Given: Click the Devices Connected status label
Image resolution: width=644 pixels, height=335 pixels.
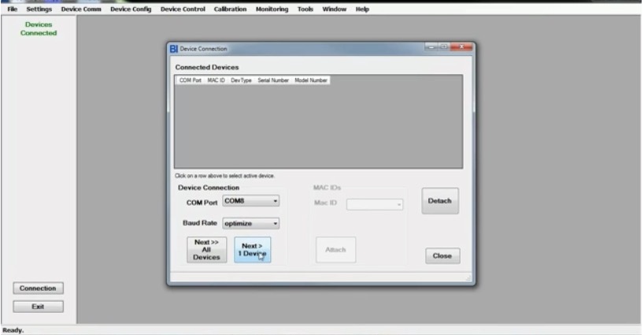Looking at the screenshot, I should point(39,29).
